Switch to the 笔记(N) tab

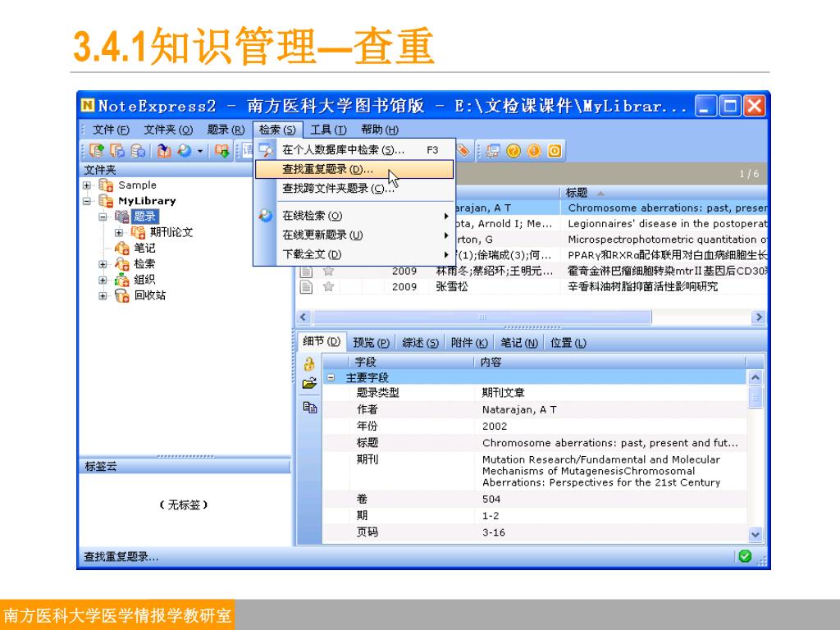[519, 343]
